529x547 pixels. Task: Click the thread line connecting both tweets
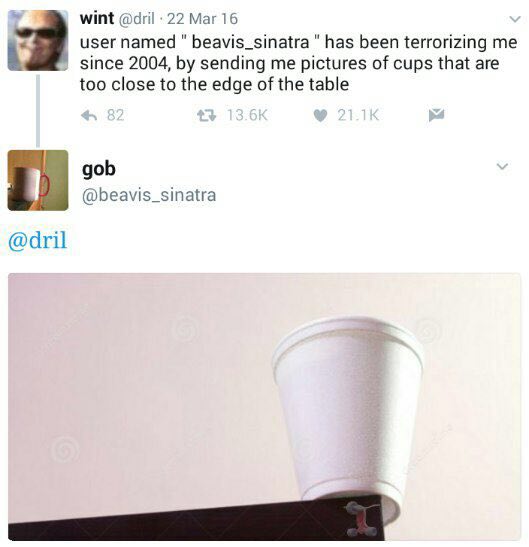(38, 111)
